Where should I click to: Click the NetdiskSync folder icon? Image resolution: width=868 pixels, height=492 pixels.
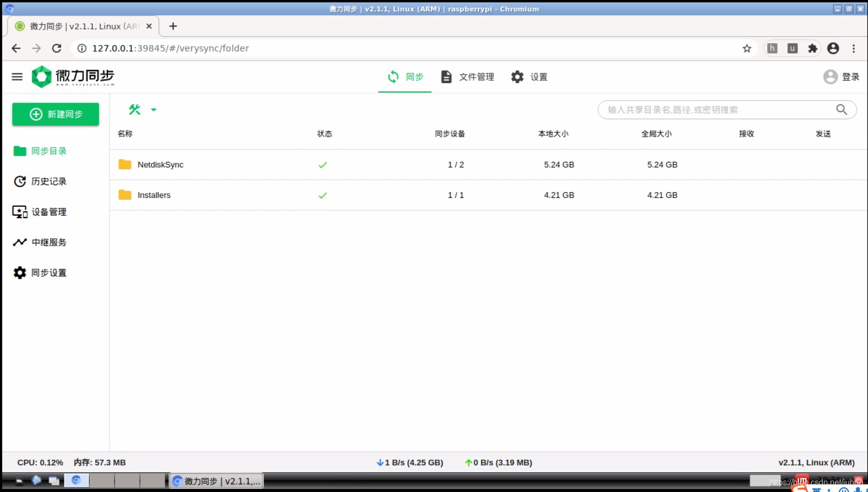125,164
